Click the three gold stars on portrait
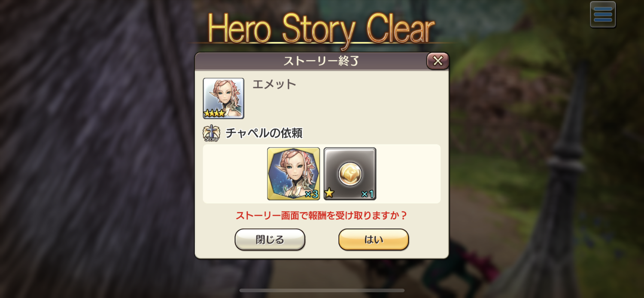644x298 pixels. tap(214, 114)
